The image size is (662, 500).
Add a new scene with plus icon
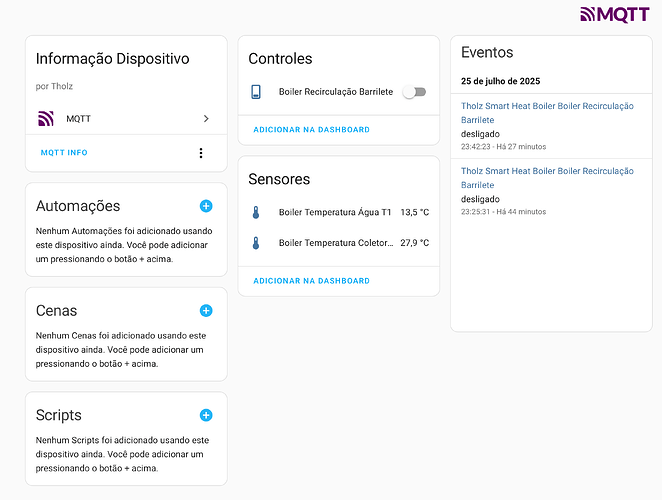[x=206, y=311]
